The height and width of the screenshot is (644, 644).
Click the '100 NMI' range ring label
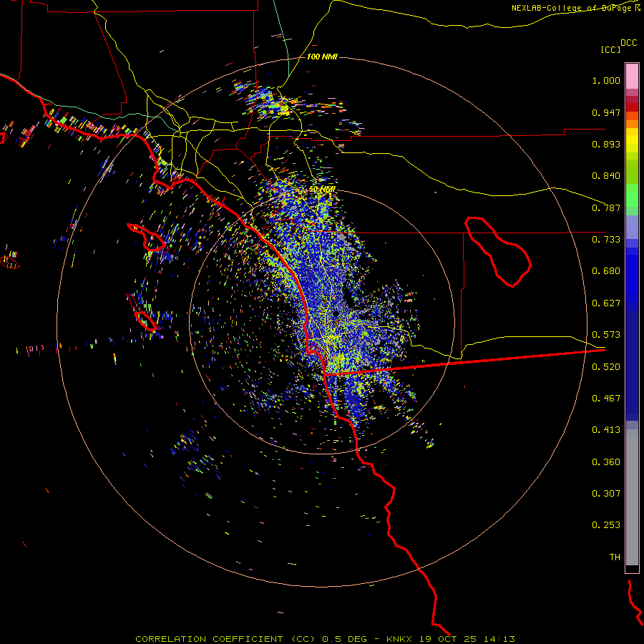(x=323, y=57)
